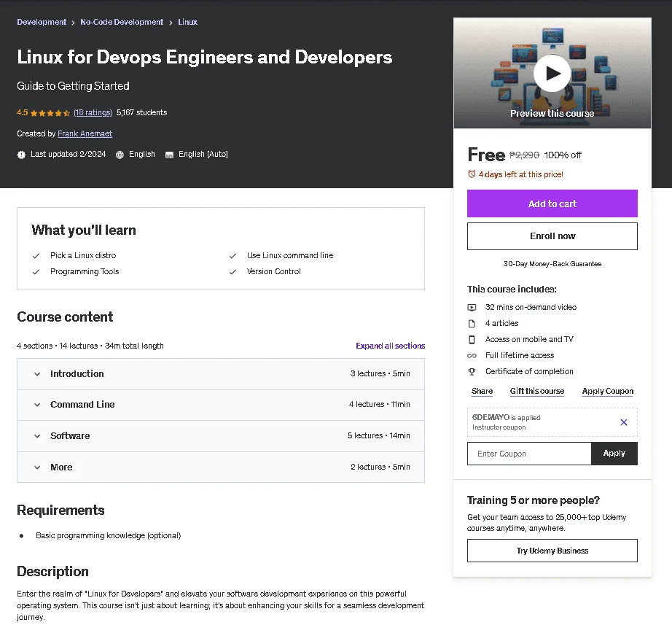The height and width of the screenshot is (625, 672).
Task: Click '30-Day Money-Back Guarantee' text
Action: click(x=552, y=264)
